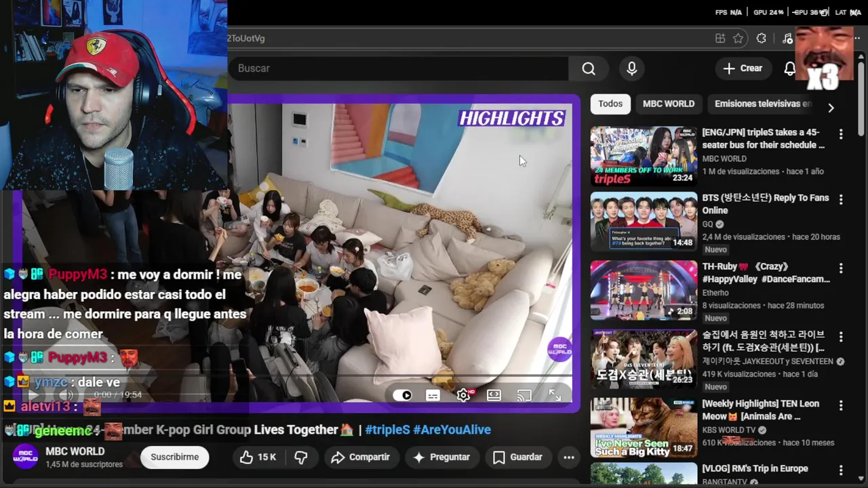Open options for TEN Leon Meow video

click(841, 406)
